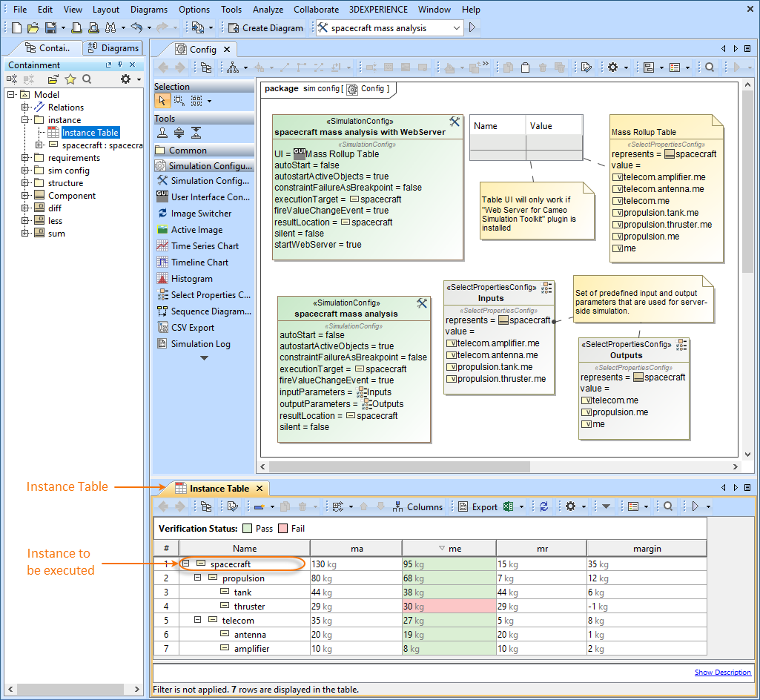Switch to the Diagrams tab
760x700 pixels.
(113, 48)
